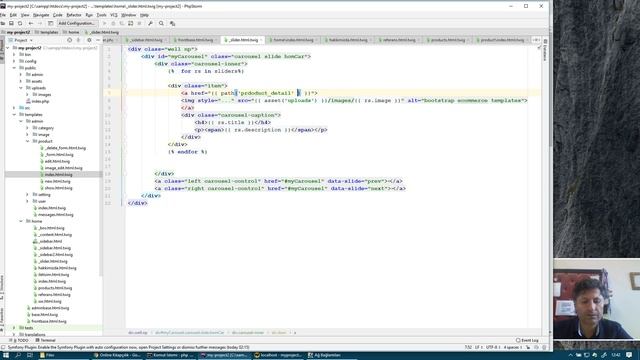Image resolution: width=640 pixels, height=360 pixels.
Task: Expand the bin folder
Action: 14,54
